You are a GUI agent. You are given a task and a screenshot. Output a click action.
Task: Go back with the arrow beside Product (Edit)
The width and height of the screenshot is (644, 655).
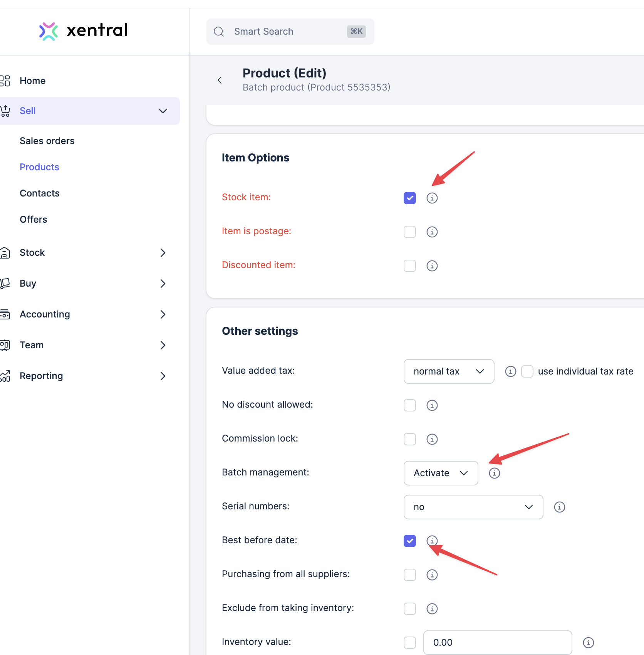coord(220,80)
